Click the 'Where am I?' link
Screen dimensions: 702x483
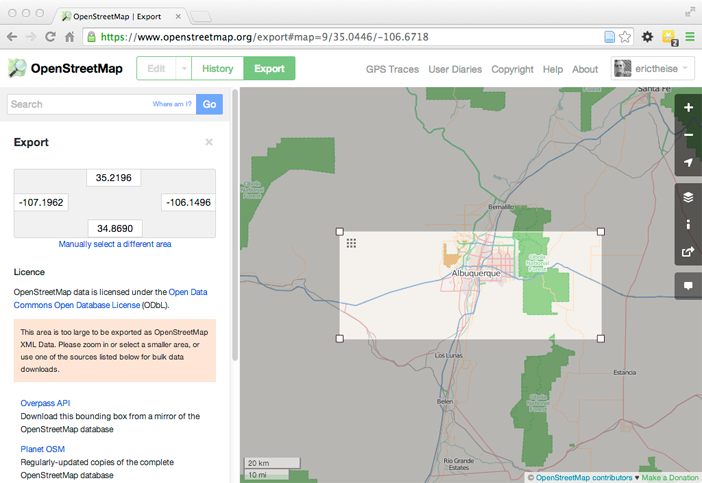click(x=172, y=104)
